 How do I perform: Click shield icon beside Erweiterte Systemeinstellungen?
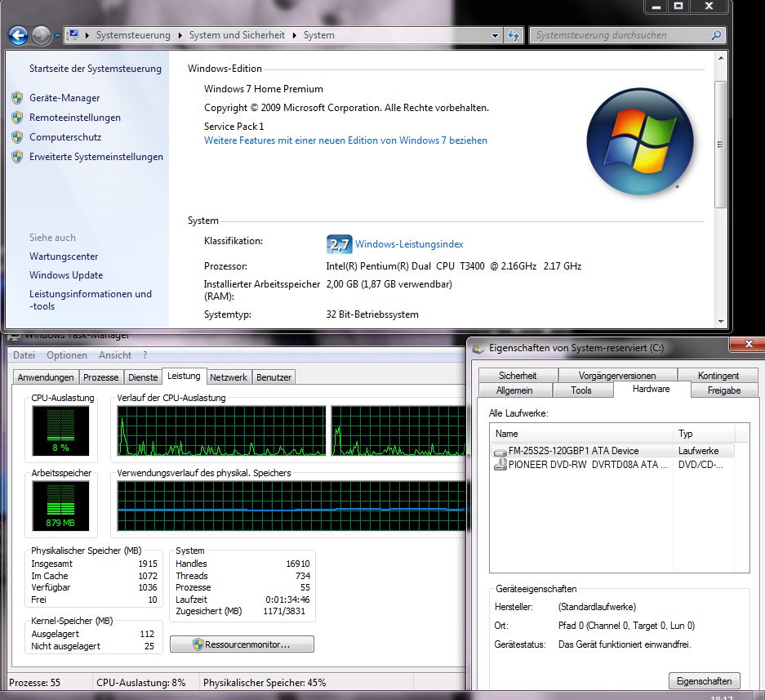pos(17,157)
